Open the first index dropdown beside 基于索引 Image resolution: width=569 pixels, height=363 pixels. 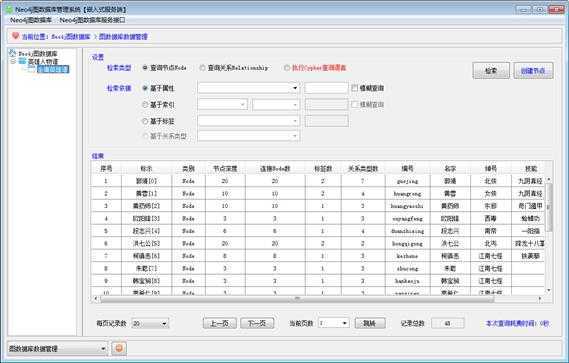(x=222, y=105)
